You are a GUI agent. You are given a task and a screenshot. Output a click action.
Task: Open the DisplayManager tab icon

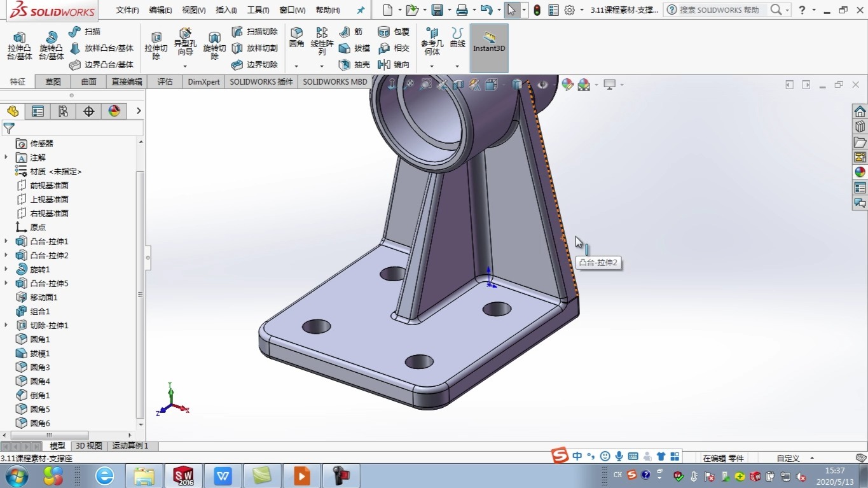(114, 111)
